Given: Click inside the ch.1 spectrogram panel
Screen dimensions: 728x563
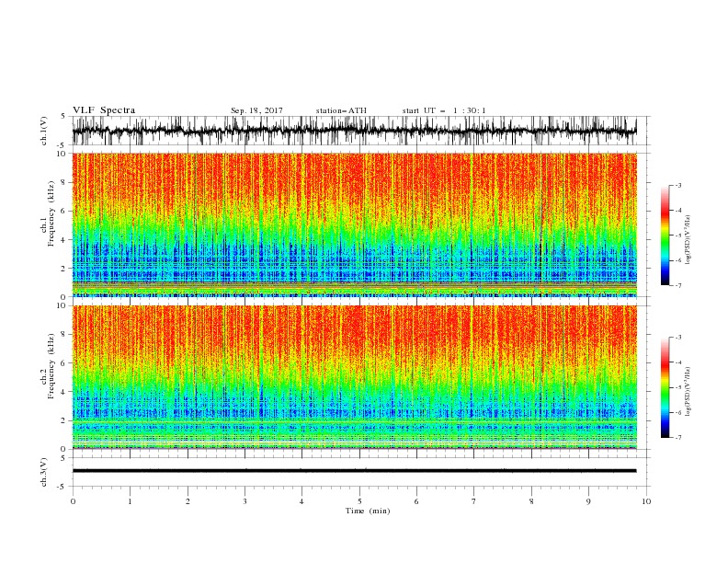Looking at the screenshot, I should (354, 224).
